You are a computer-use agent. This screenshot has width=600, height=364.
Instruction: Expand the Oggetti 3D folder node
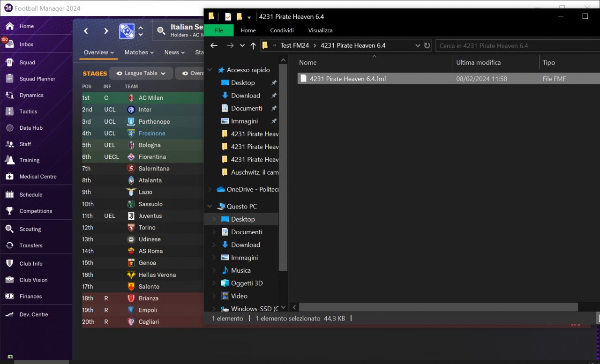tap(214, 283)
